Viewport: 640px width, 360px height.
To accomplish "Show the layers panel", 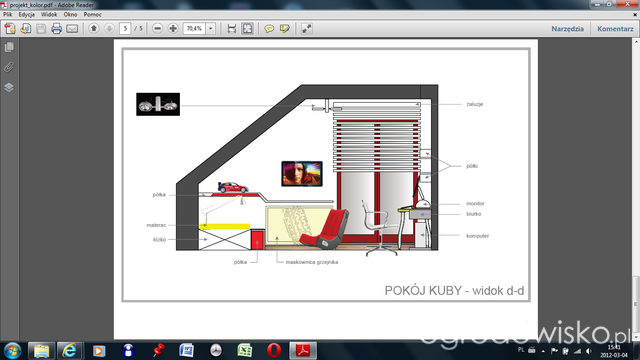I will point(9,87).
